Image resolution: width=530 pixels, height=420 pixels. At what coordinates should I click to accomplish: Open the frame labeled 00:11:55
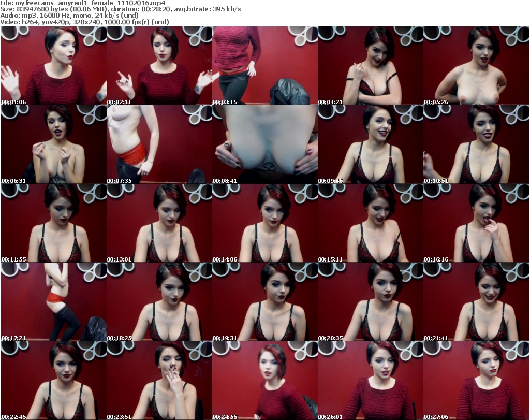[x=53, y=223]
